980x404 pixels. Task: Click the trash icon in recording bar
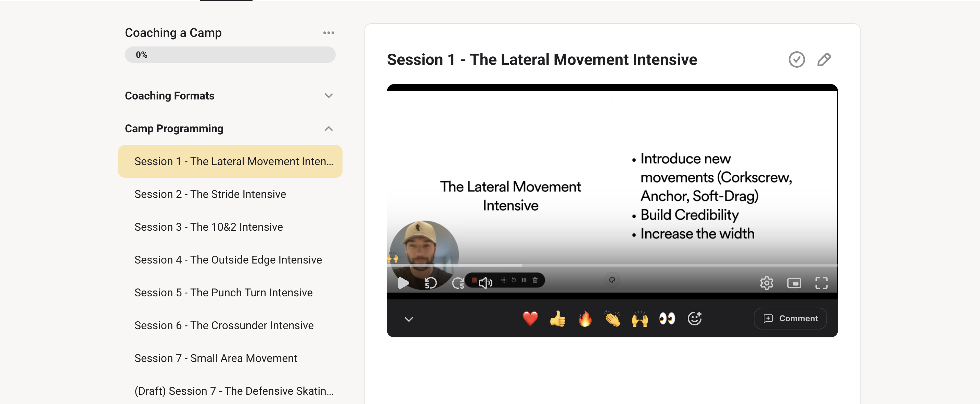click(x=535, y=280)
